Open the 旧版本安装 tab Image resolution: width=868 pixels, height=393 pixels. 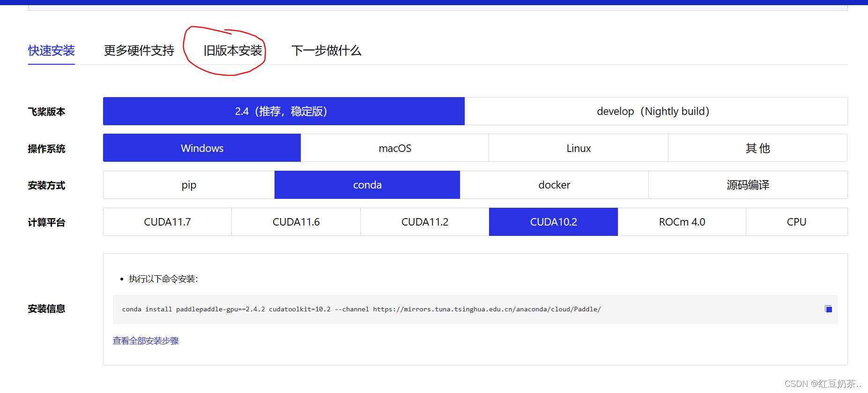coord(233,51)
